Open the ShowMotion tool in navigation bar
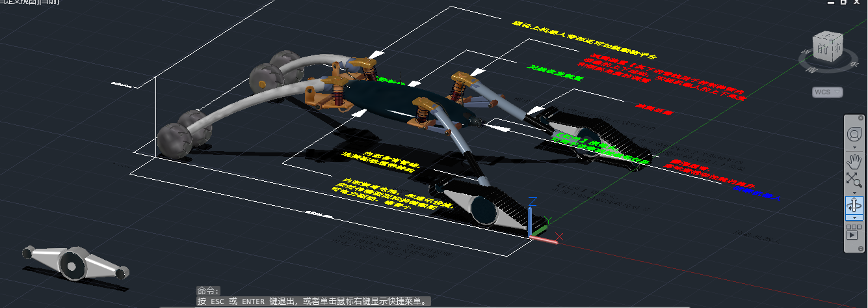 click(x=854, y=231)
